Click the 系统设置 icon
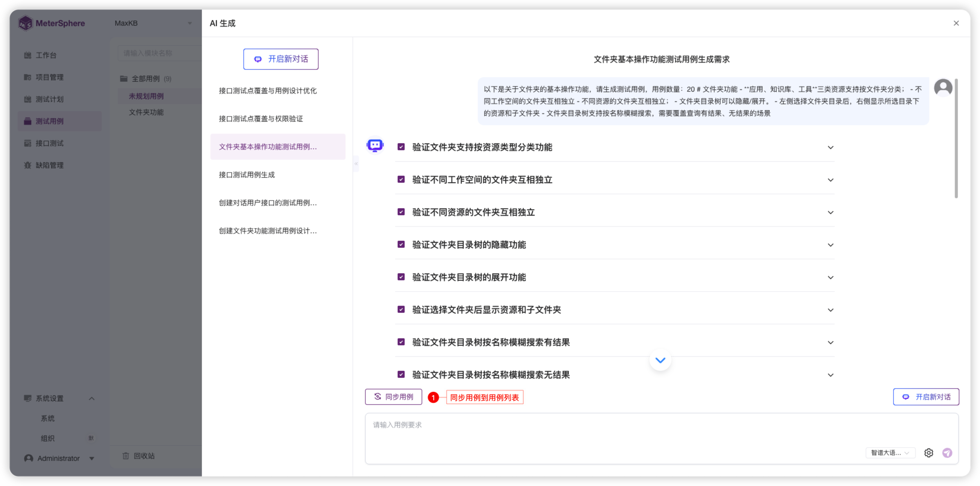 (x=28, y=398)
